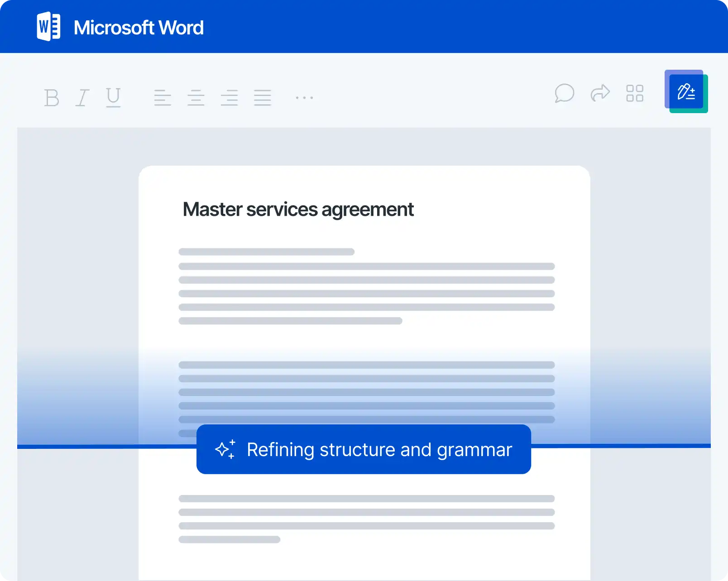Open the four-squares grid view icon
728x581 pixels.
(x=635, y=93)
